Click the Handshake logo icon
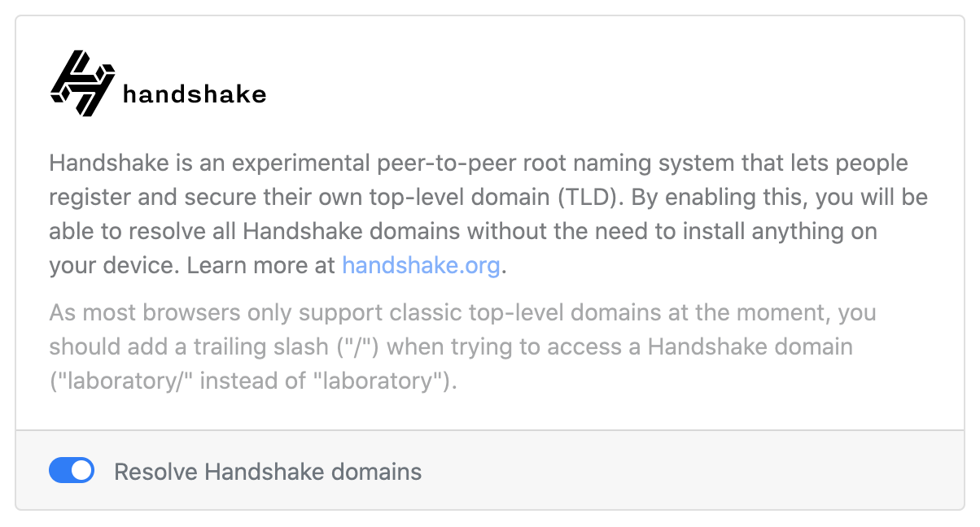 click(x=81, y=83)
